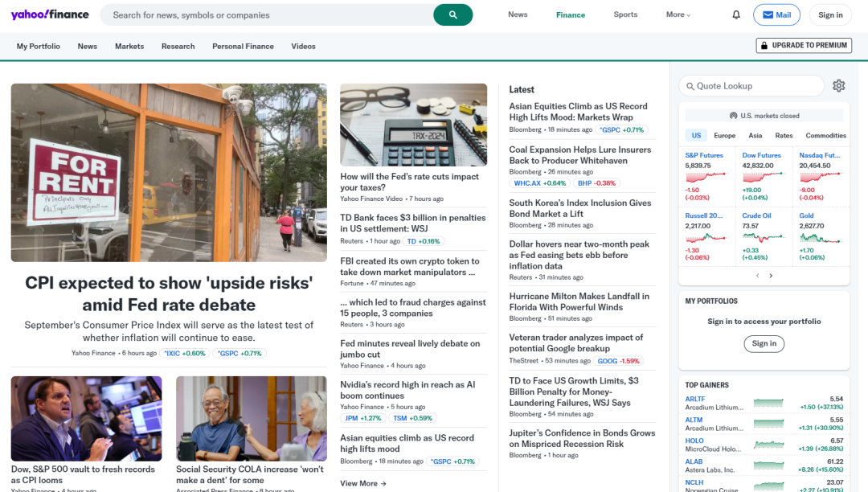Click Sign in at top right
Image resolution: width=868 pixels, height=492 pixels.
[830, 15]
